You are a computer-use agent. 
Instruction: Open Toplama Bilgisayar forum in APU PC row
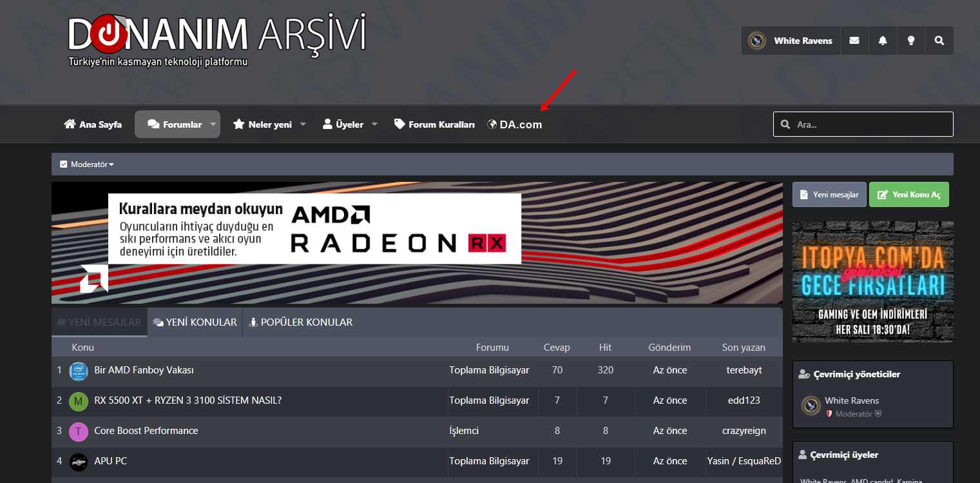489,461
